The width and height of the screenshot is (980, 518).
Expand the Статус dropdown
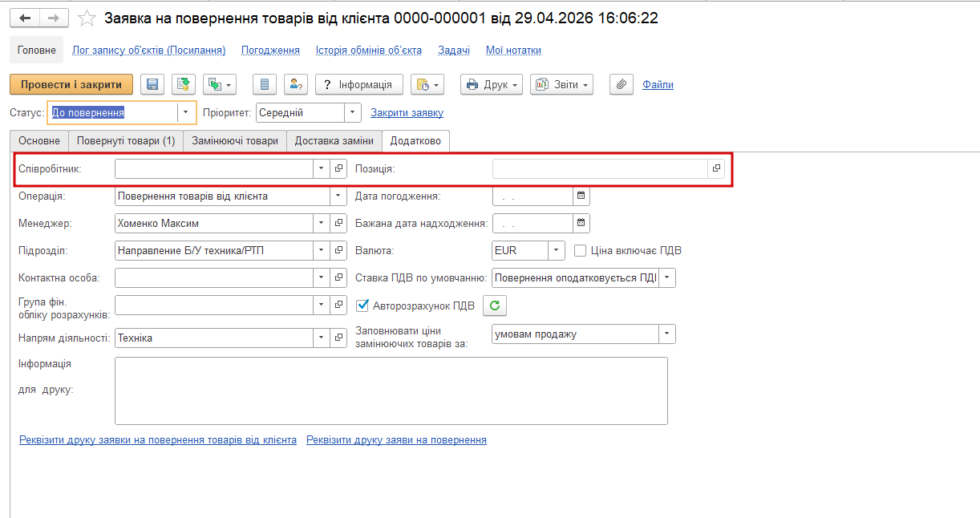[186, 113]
